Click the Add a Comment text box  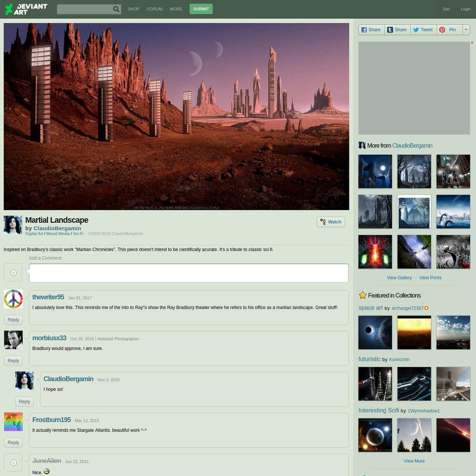coord(189,273)
